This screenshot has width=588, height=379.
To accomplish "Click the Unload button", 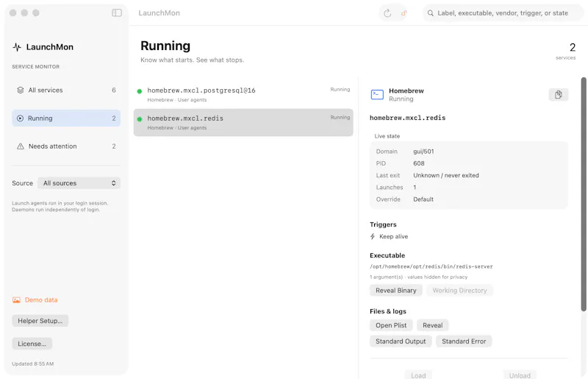I will 520,375.
